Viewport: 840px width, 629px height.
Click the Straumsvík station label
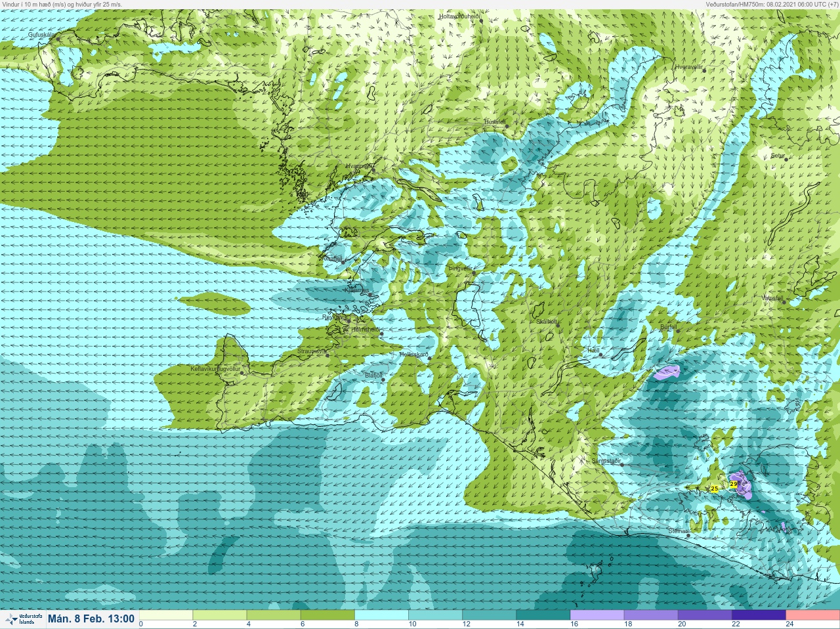(x=312, y=351)
